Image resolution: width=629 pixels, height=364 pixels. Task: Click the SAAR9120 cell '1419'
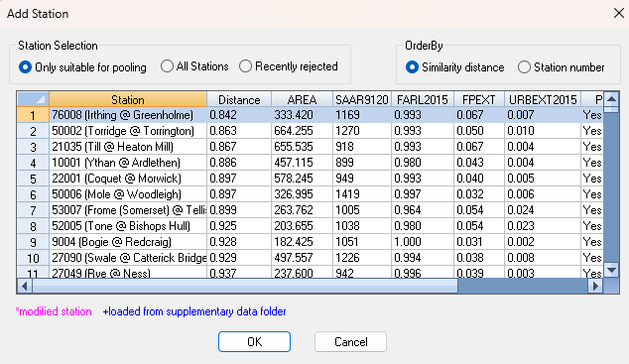click(x=362, y=194)
